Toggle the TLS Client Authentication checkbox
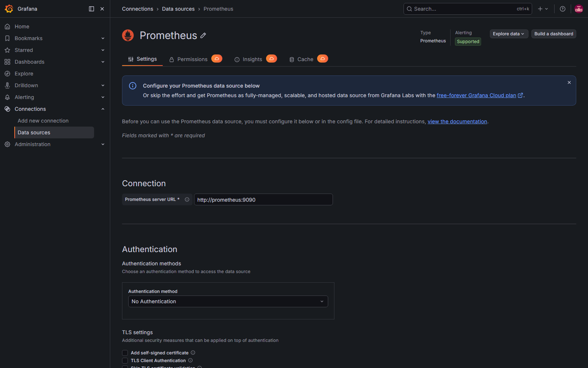588x368 pixels. tap(125, 361)
